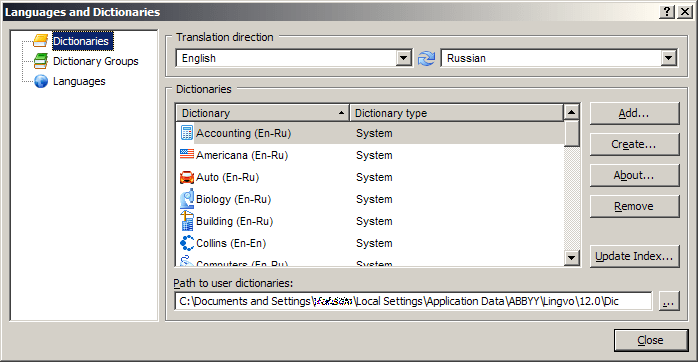This screenshot has width=698, height=362.
Task: Sort by the Dictionary type column header
Action: coord(456,113)
